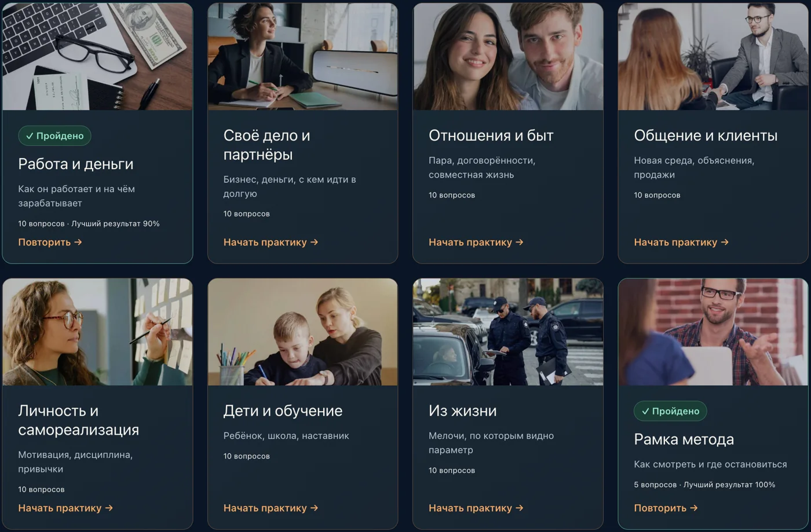Open the Работа и деньги title

point(76,164)
